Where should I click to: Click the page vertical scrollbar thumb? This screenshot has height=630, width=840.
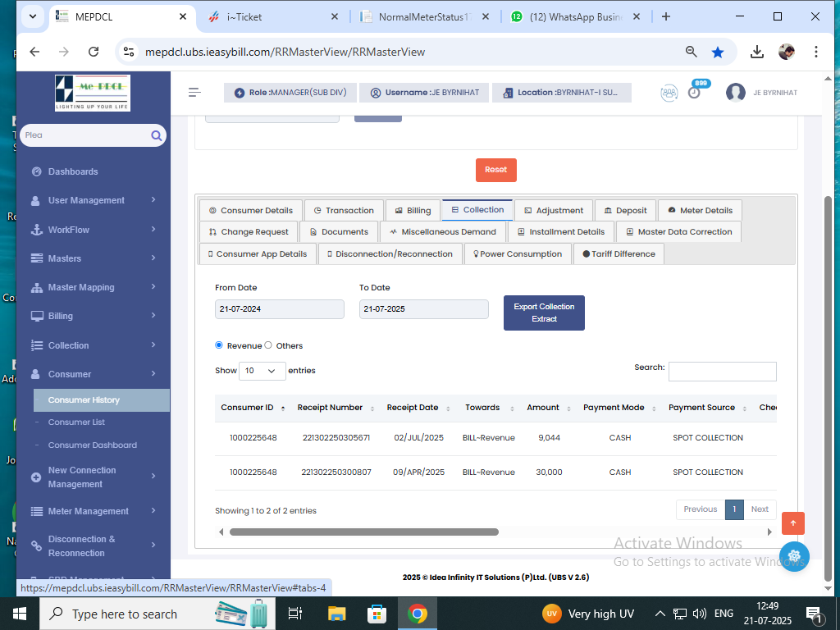(828, 390)
